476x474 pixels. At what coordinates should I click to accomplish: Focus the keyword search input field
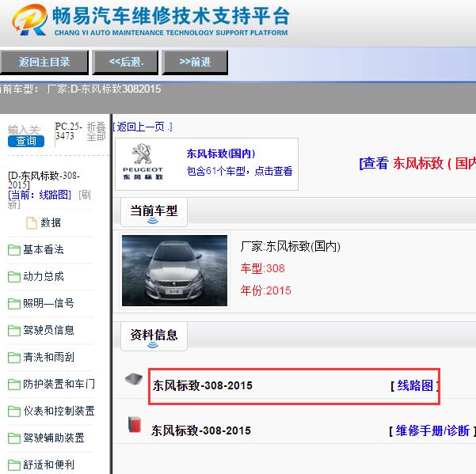pyautogui.click(x=24, y=130)
